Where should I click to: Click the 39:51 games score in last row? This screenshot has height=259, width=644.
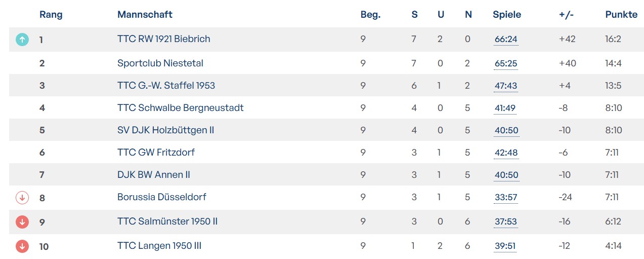(x=506, y=247)
